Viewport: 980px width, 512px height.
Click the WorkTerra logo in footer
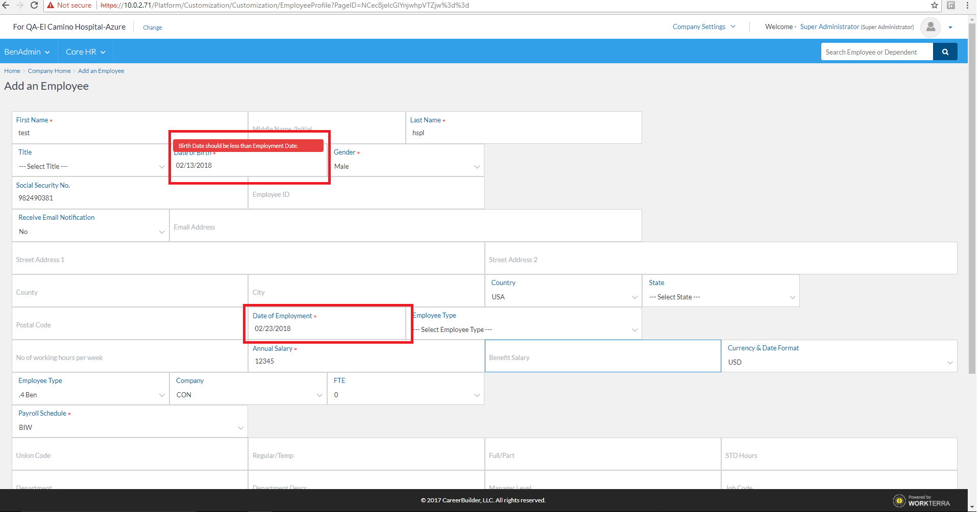pyautogui.click(x=921, y=501)
